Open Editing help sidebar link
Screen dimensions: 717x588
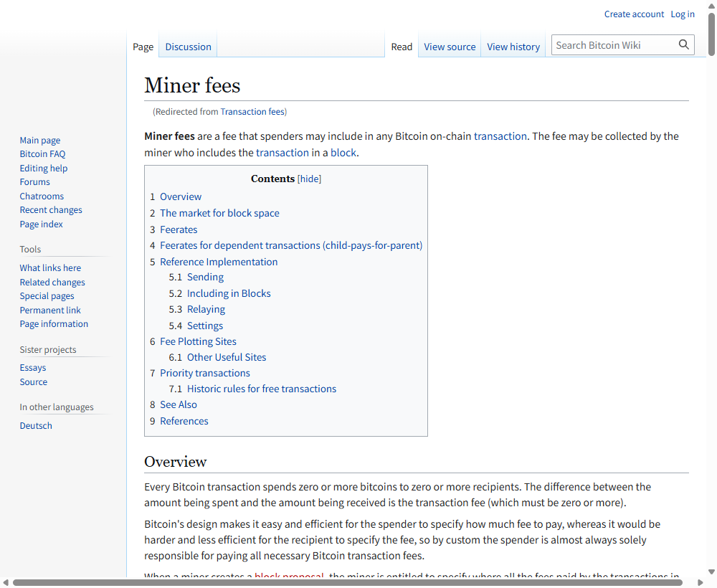click(x=44, y=169)
